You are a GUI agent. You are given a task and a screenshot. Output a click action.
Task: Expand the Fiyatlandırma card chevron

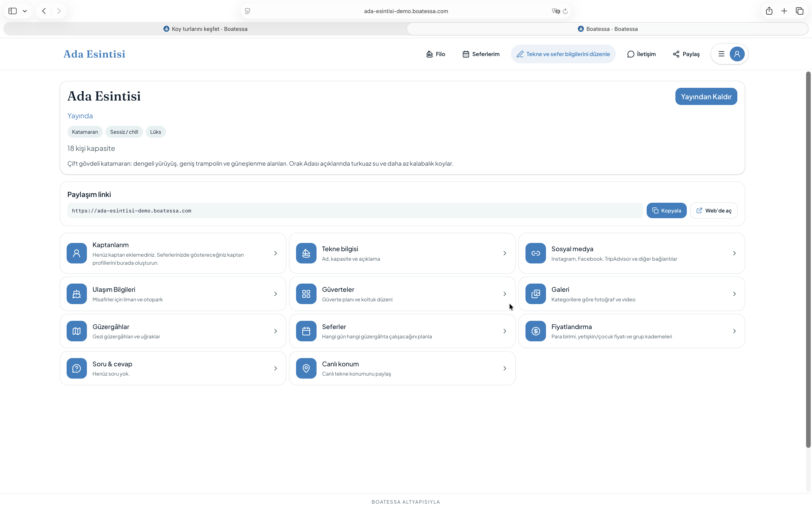[x=734, y=331]
